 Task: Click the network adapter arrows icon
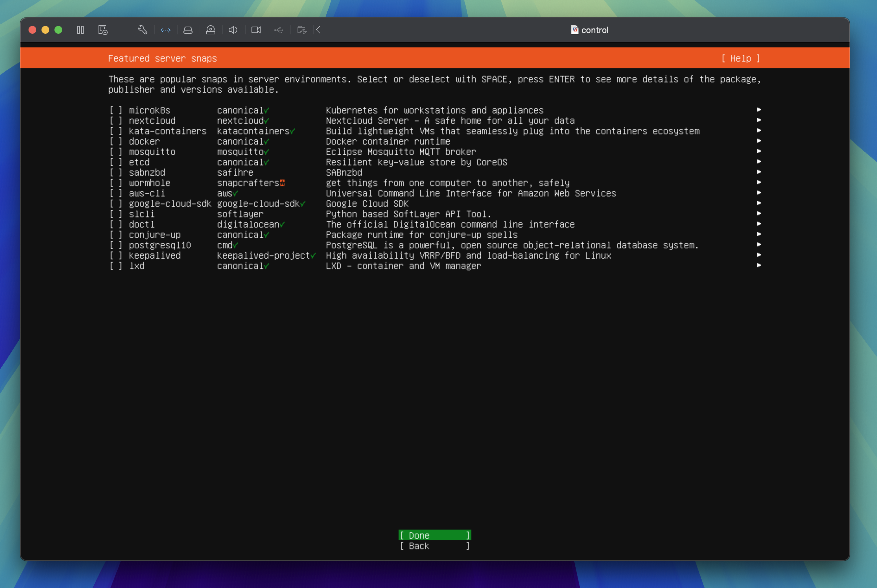[165, 30]
